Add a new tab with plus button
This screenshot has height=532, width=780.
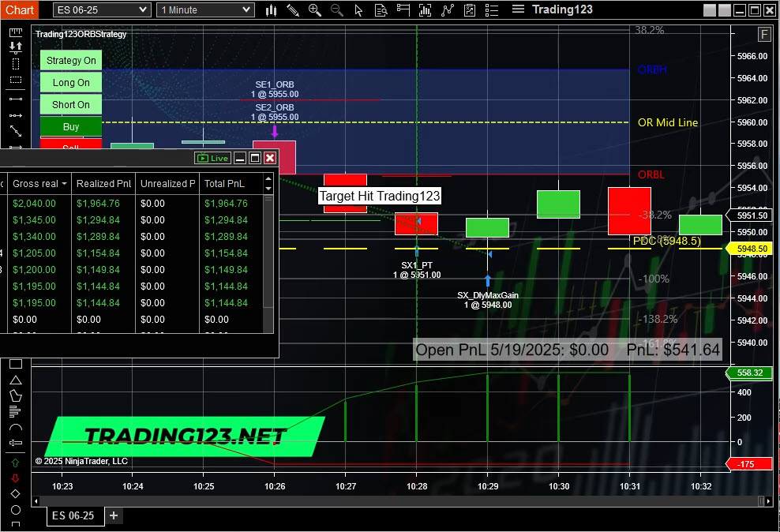114,515
